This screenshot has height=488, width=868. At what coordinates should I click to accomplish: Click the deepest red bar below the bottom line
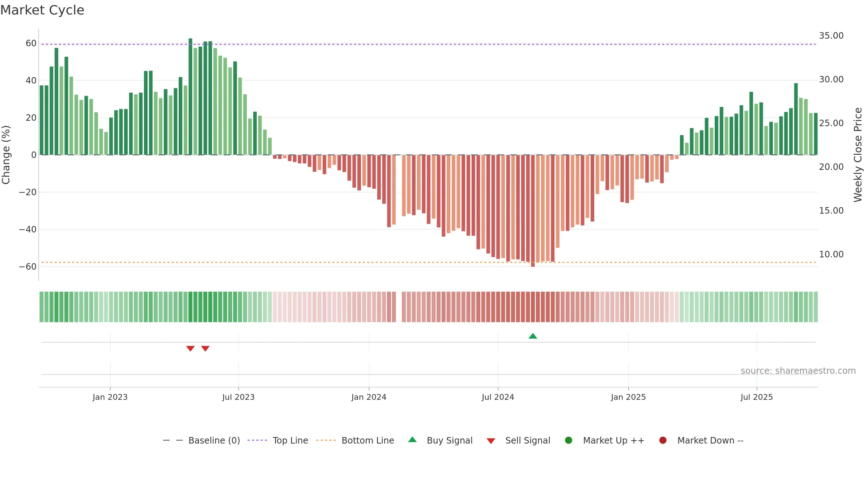(533, 211)
